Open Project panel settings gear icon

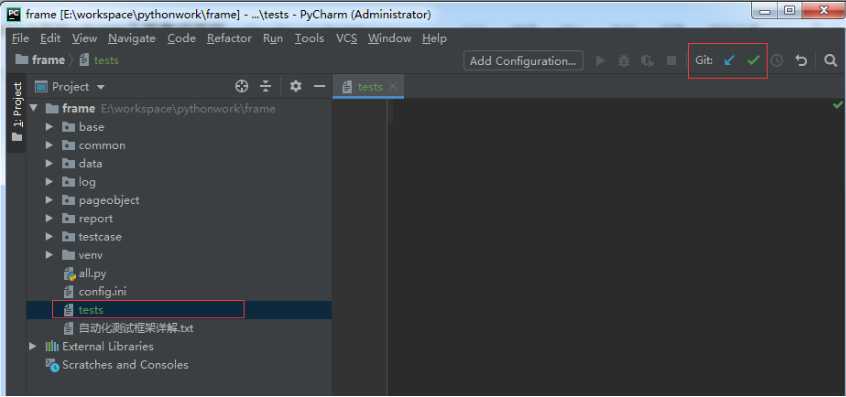point(295,86)
